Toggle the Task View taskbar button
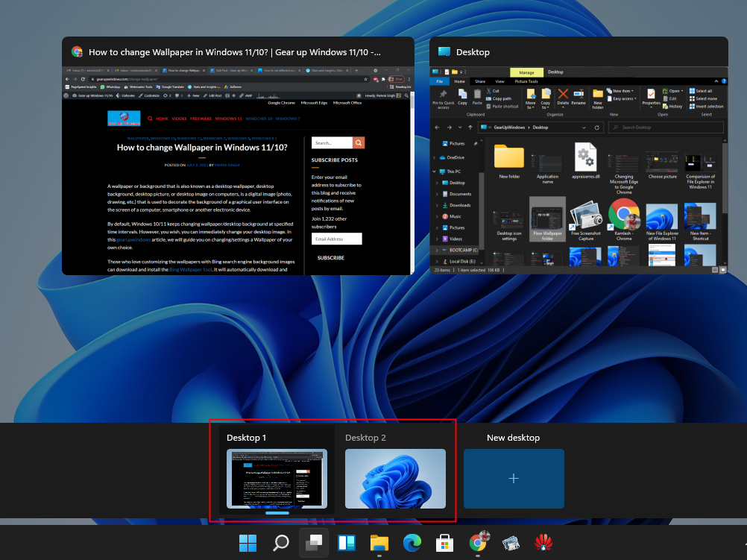747x560 pixels. (x=313, y=542)
